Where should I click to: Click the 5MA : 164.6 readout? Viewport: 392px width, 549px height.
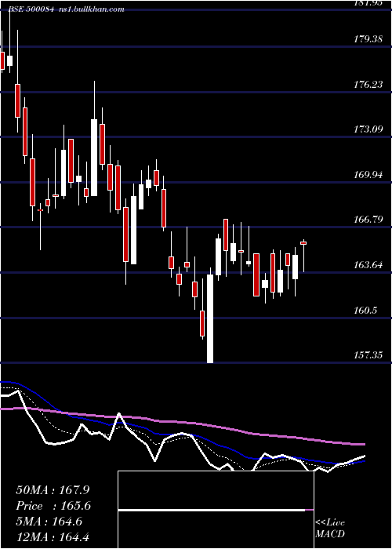49,522
